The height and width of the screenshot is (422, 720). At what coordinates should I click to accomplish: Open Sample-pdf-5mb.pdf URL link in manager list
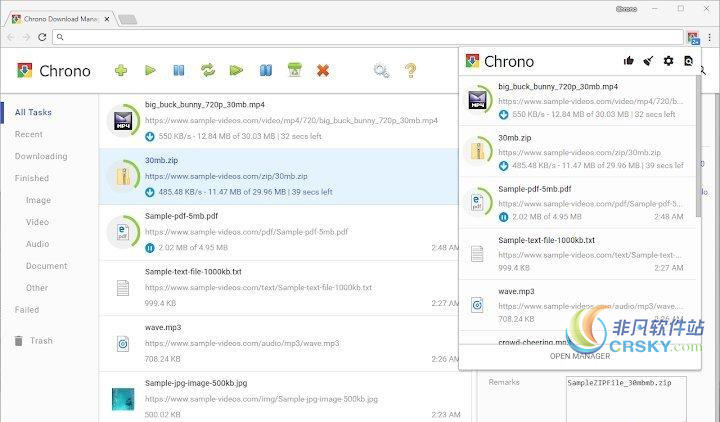[246, 232]
